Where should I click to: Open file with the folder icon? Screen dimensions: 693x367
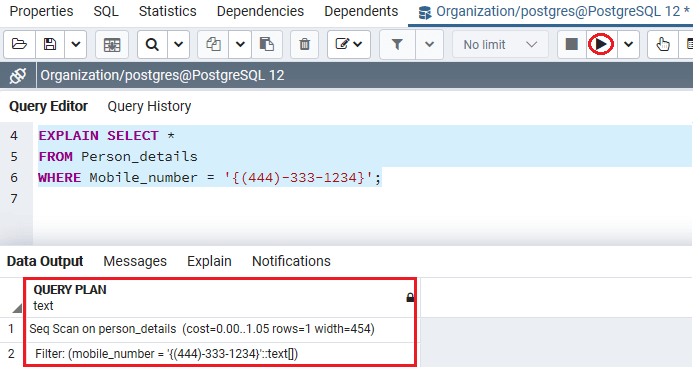(19, 44)
